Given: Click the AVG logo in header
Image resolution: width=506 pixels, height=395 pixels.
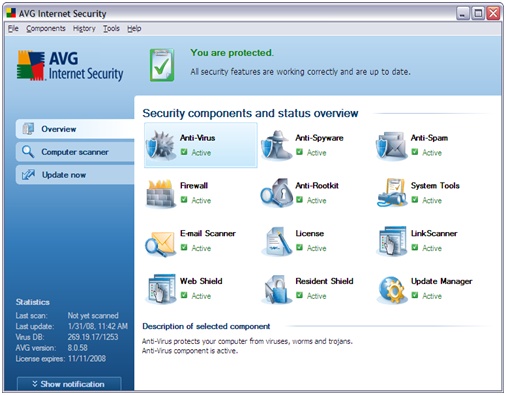Looking at the screenshot, I should tap(70, 66).
